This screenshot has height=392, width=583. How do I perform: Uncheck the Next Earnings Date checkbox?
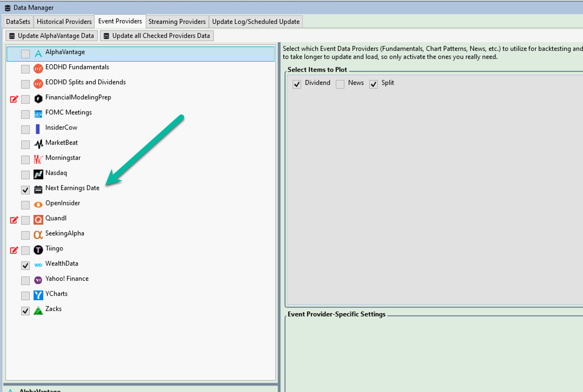coord(25,190)
